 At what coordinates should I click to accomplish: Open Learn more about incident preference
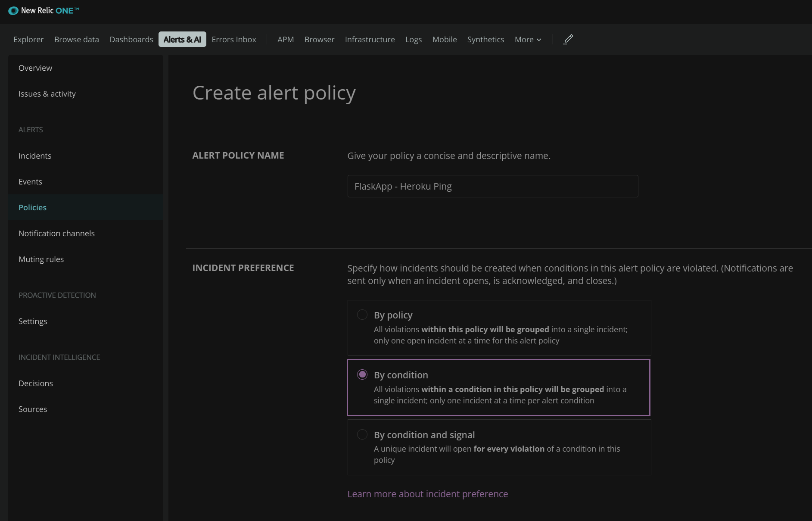[428, 494]
